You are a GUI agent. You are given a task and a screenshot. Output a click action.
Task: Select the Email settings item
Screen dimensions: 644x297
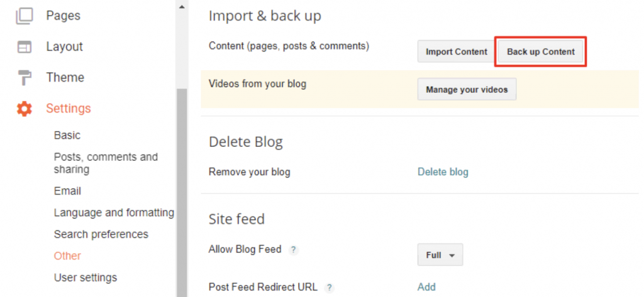[x=67, y=191]
